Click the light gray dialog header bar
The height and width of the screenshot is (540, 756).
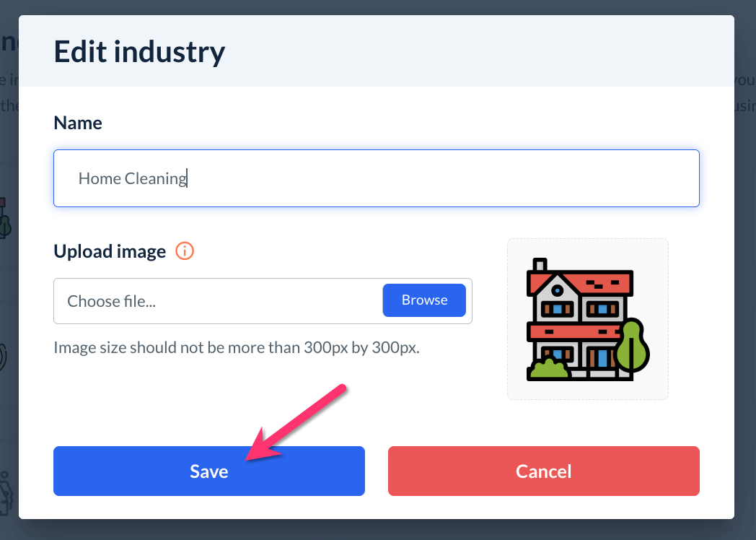[x=469, y=52]
